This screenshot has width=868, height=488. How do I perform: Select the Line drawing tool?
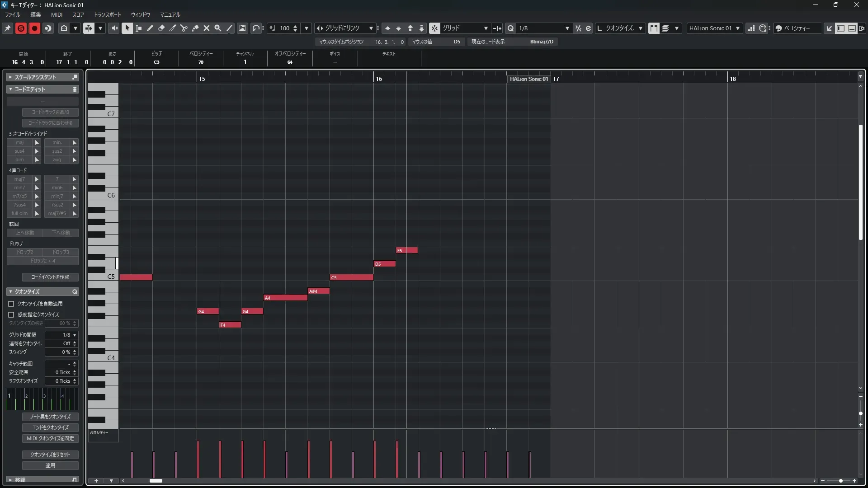click(229, 28)
